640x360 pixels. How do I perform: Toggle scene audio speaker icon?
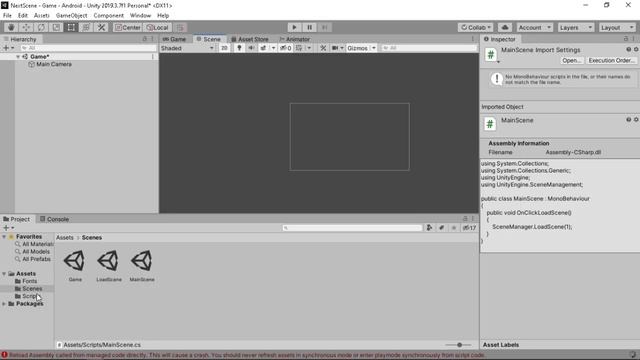pyautogui.click(x=251, y=48)
